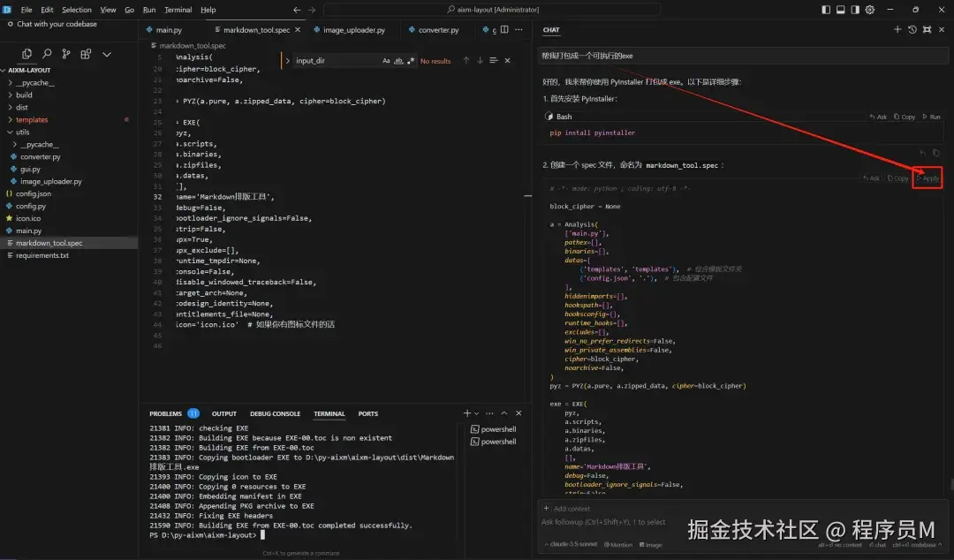Open config.json in explorer
This screenshot has height=560, width=954.
point(33,193)
